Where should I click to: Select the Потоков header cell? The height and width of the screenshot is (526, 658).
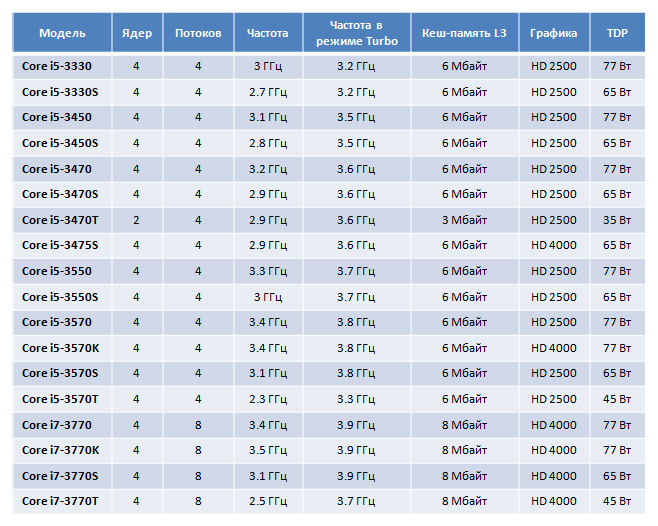point(198,33)
